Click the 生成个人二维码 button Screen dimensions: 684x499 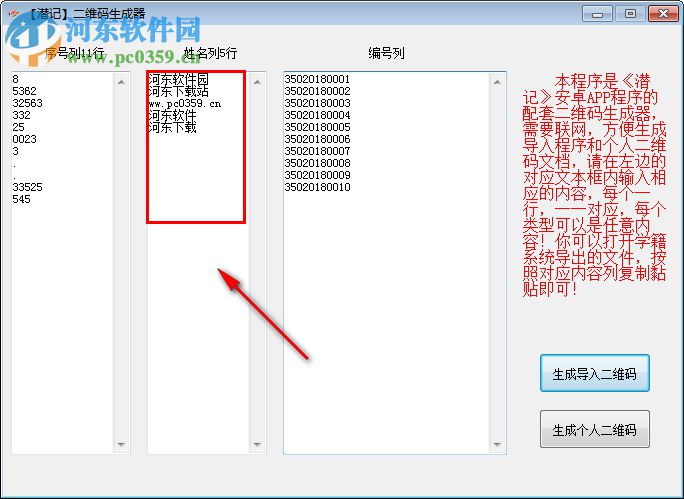click(595, 429)
